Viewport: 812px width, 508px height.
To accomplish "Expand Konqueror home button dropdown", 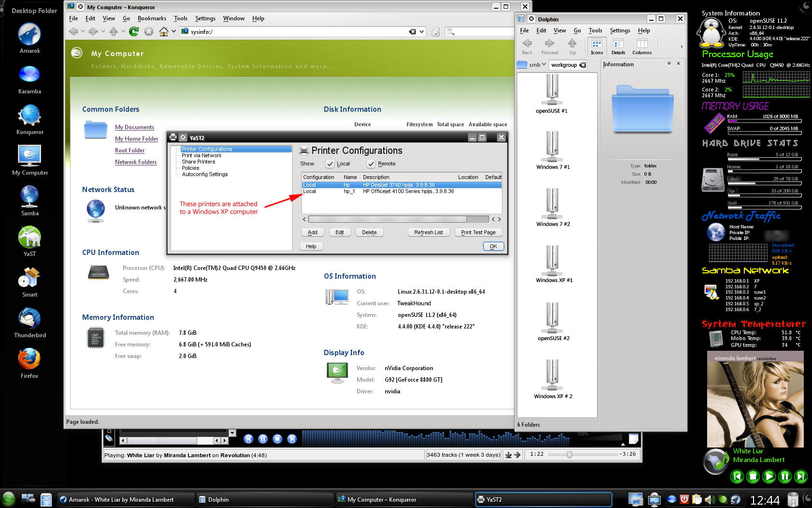I will [x=174, y=31].
